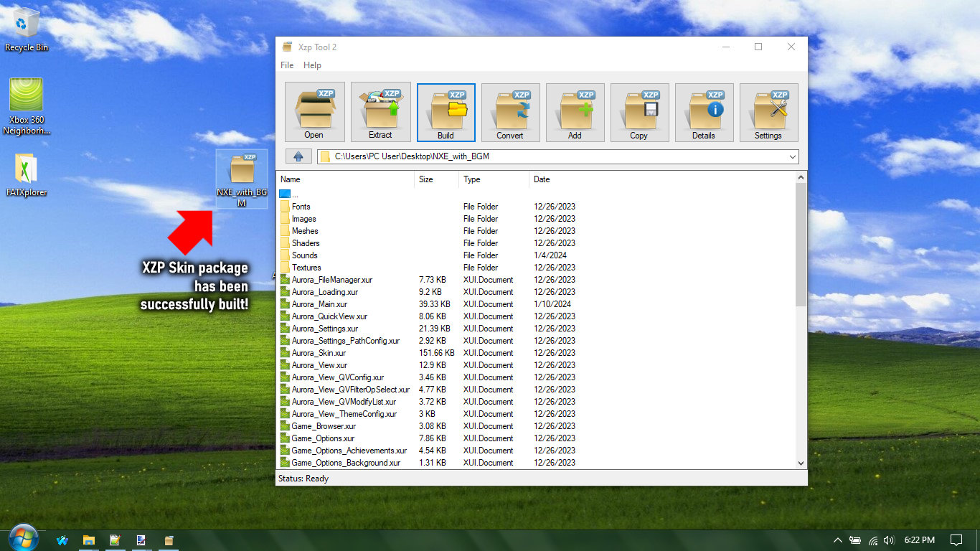This screenshot has width=980, height=551.
Task: Select the Recycle Bin desktop icon
Action: (27, 29)
